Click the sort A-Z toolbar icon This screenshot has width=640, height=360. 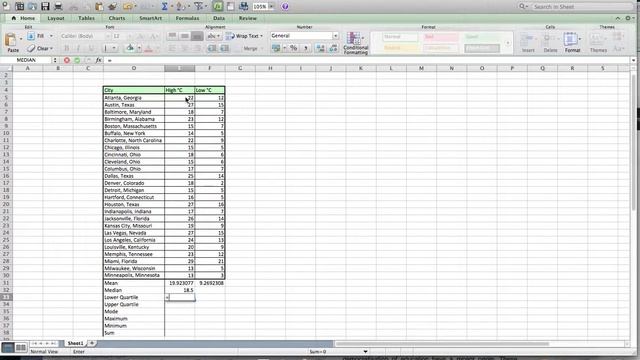[181, 6]
